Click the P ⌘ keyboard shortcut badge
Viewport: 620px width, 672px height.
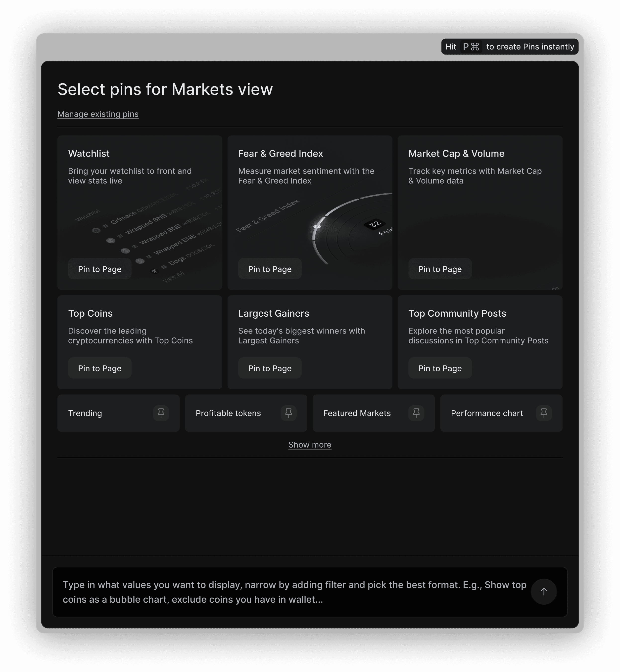(x=471, y=47)
